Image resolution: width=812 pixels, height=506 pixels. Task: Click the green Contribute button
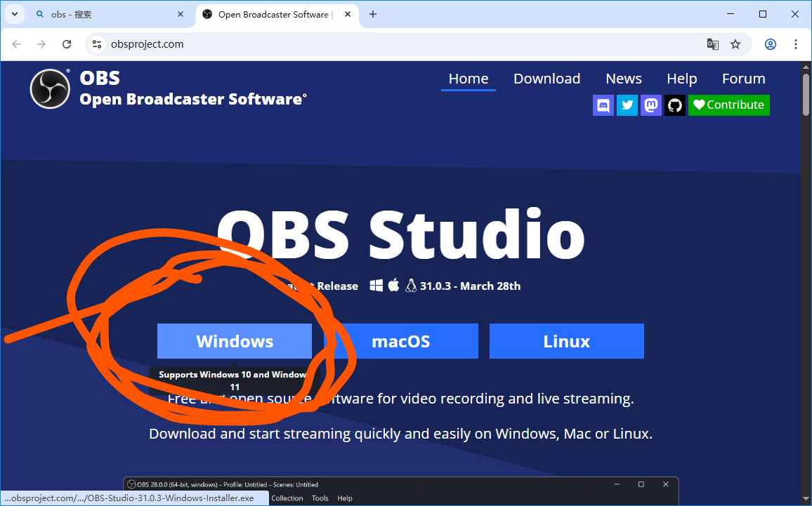pyautogui.click(x=728, y=105)
